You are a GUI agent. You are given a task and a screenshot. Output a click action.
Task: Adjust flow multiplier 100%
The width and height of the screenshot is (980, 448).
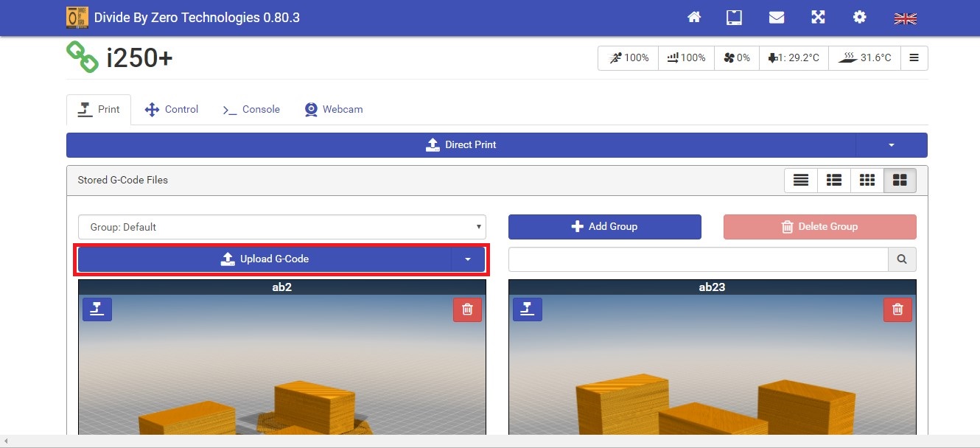[x=686, y=57]
